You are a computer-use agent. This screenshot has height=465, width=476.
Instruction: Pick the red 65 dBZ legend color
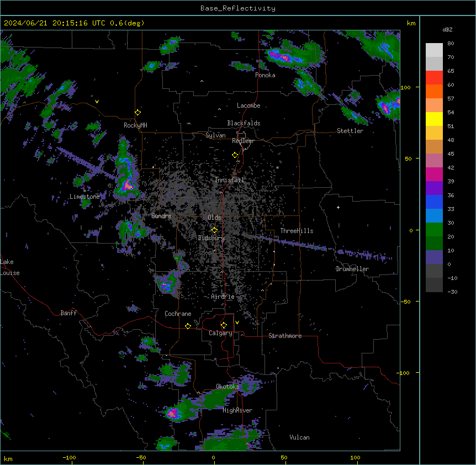coord(434,78)
